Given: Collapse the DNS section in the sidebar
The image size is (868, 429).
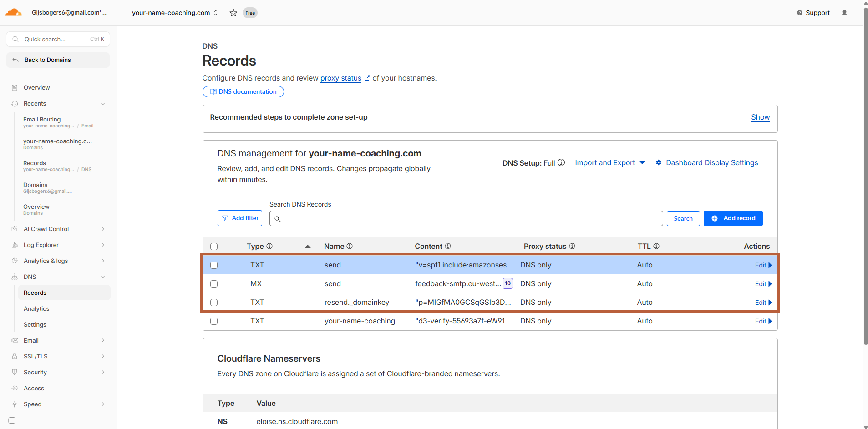Looking at the screenshot, I should (103, 277).
